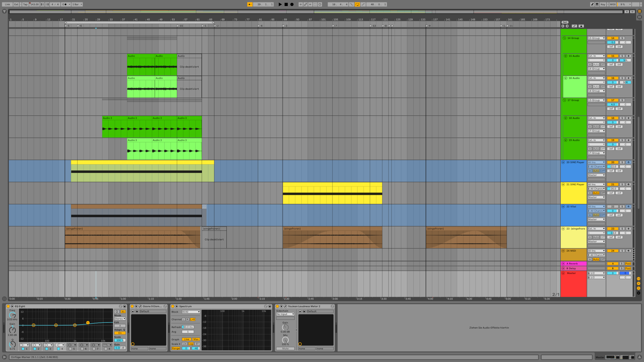644x362 pixels.
Task: Open Spectrum Block size dropdown
Action: point(191,312)
